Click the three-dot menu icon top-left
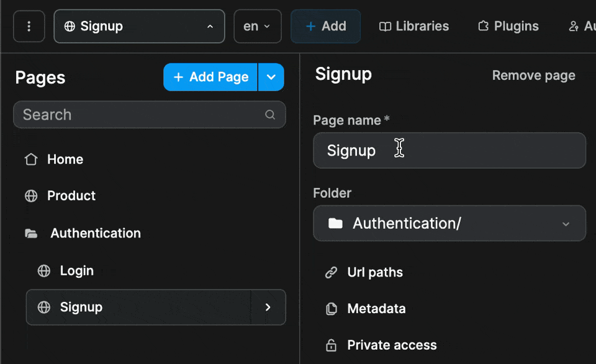This screenshot has width=596, height=364. click(x=29, y=25)
